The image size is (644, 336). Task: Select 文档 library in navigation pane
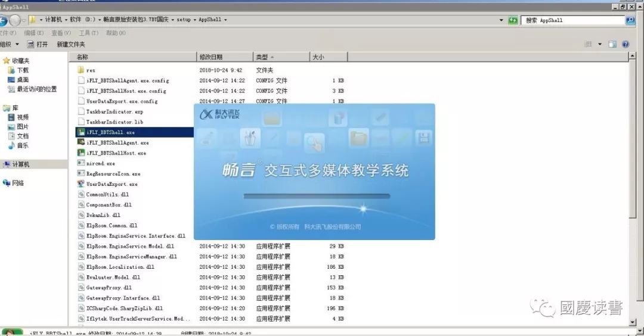[23, 136]
